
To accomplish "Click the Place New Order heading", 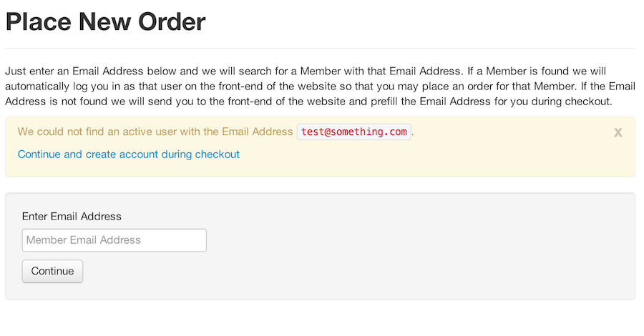I will (105, 22).
